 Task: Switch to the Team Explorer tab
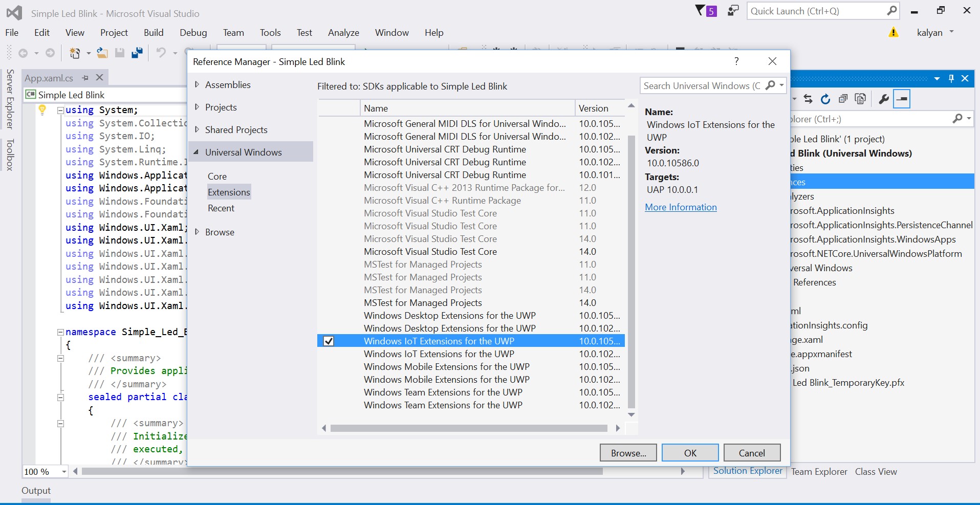pos(819,472)
